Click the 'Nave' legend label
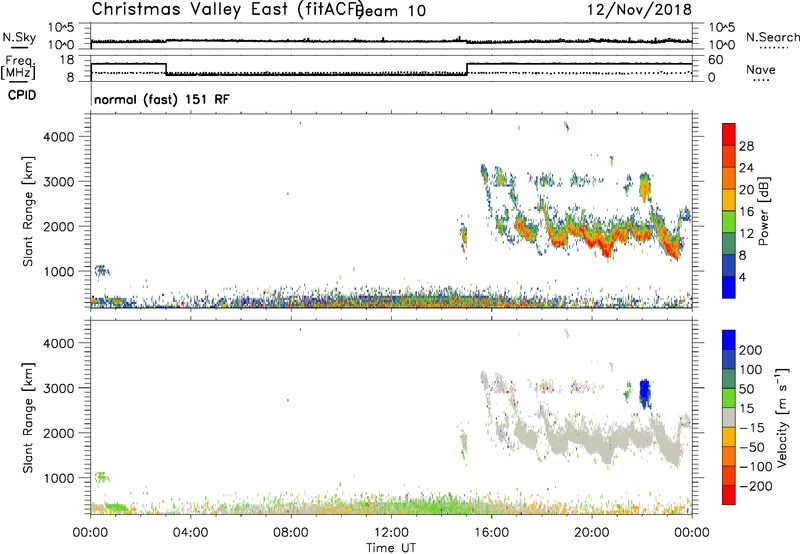The width and height of the screenshot is (800, 554). point(761,69)
